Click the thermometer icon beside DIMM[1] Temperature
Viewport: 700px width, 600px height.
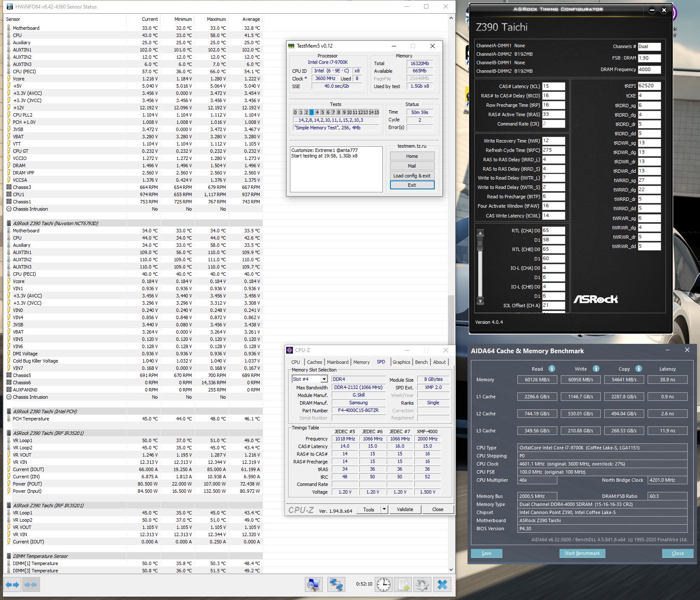click(9, 563)
